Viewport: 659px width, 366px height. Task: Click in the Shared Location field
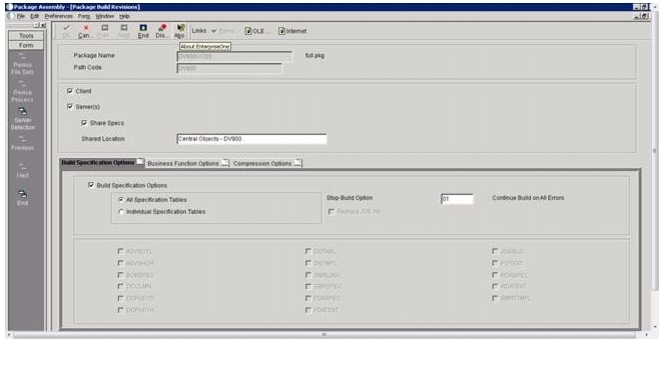point(251,139)
